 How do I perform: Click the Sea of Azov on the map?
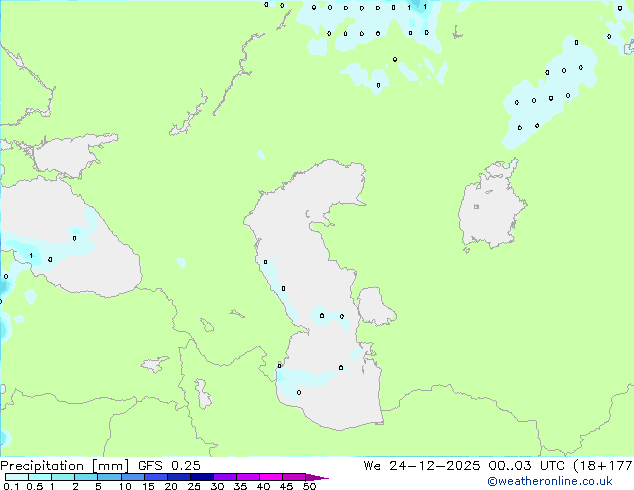(66, 155)
